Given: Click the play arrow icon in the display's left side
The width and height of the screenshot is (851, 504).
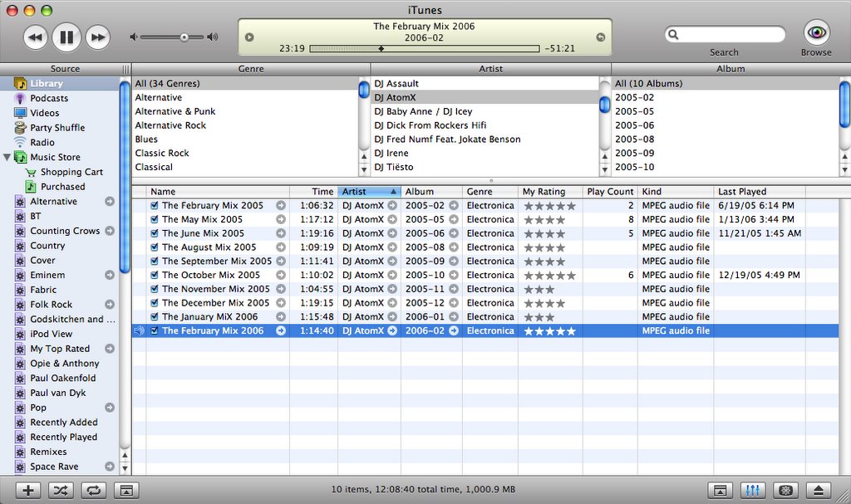Looking at the screenshot, I should 249,37.
